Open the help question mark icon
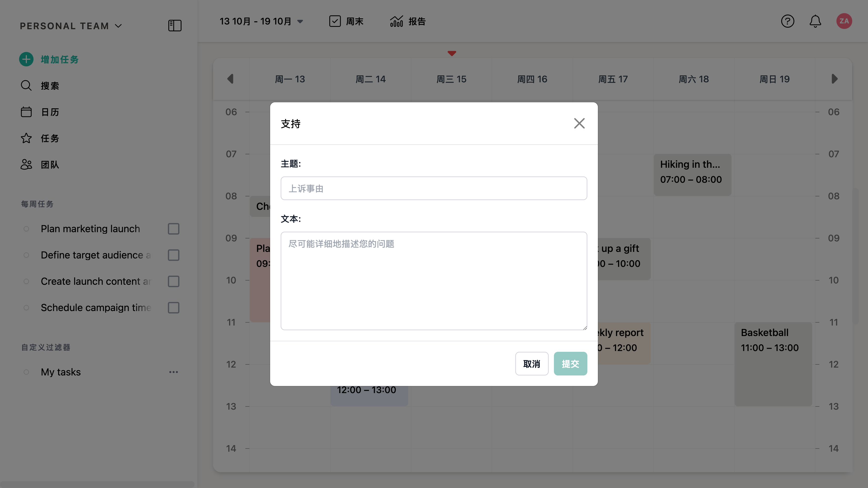The height and width of the screenshot is (488, 868). tap(788, 21)
